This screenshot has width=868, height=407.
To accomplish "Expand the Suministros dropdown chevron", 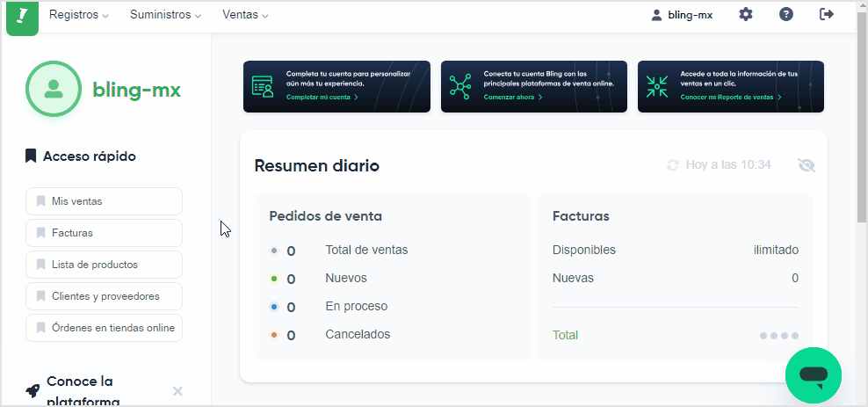I will (x=197, y=16).
